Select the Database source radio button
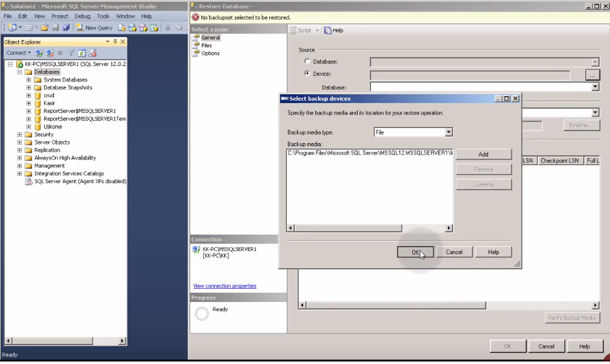The width and height of the screenshot is (610, 364). click(308, 61)
